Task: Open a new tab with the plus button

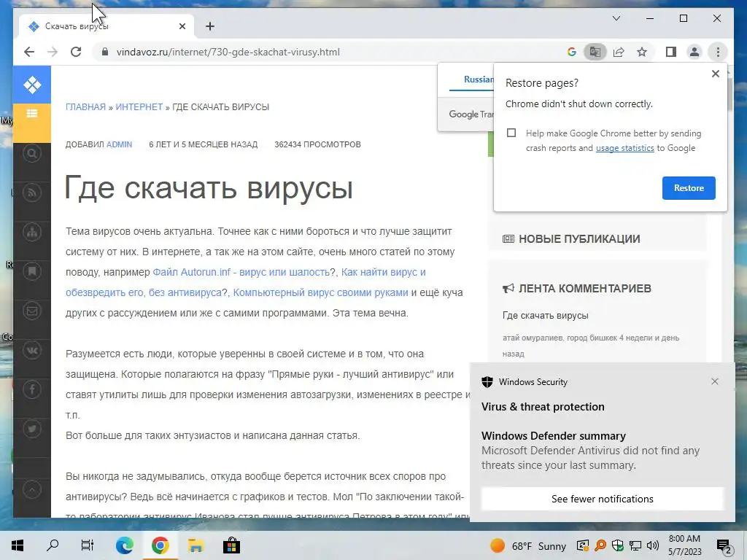Action: click(210, 26)
